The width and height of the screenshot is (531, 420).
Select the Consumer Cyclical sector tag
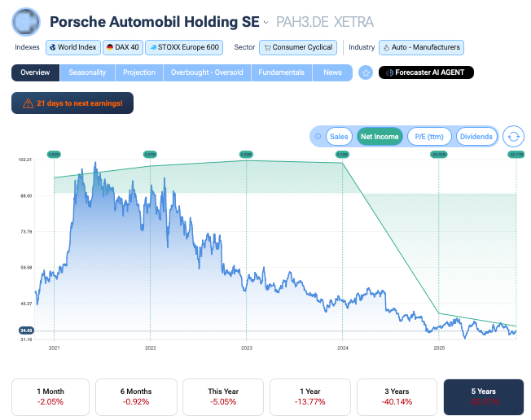297,47
